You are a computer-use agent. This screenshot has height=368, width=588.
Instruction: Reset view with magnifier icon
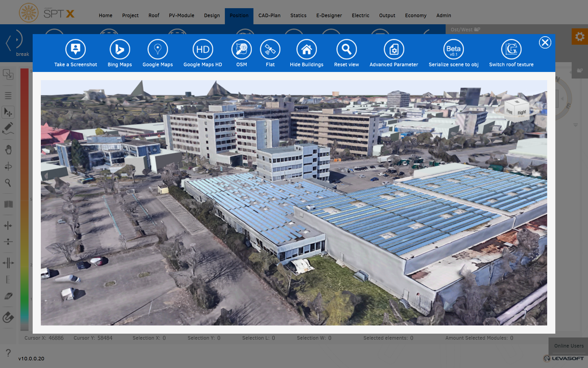346,49
